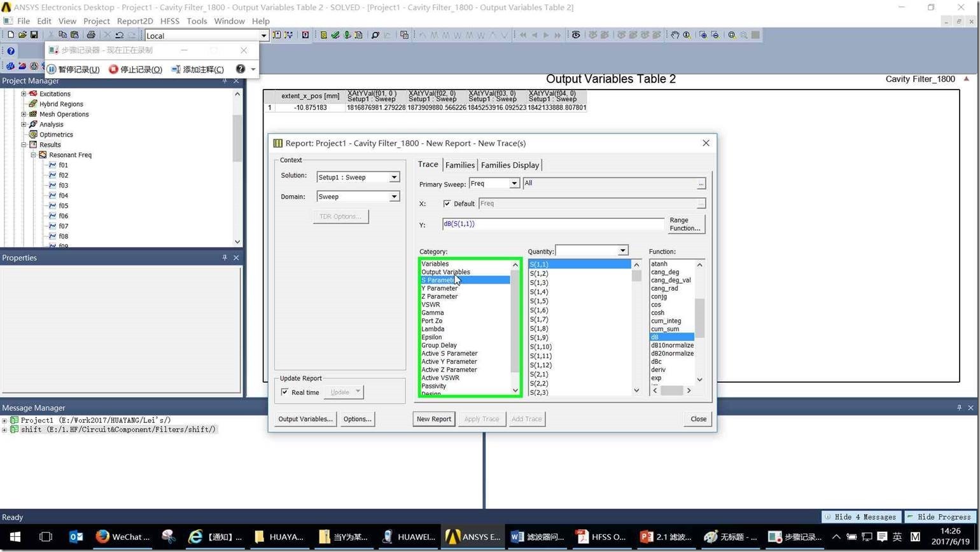Select VSWR in the Category list
The height and width of the screenshot is (552, 980).
coord(431,305)
